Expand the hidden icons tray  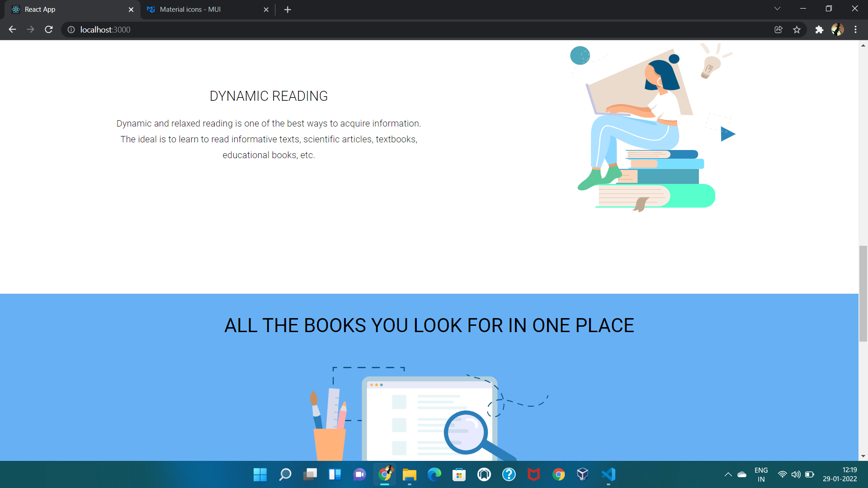point(727,474)
